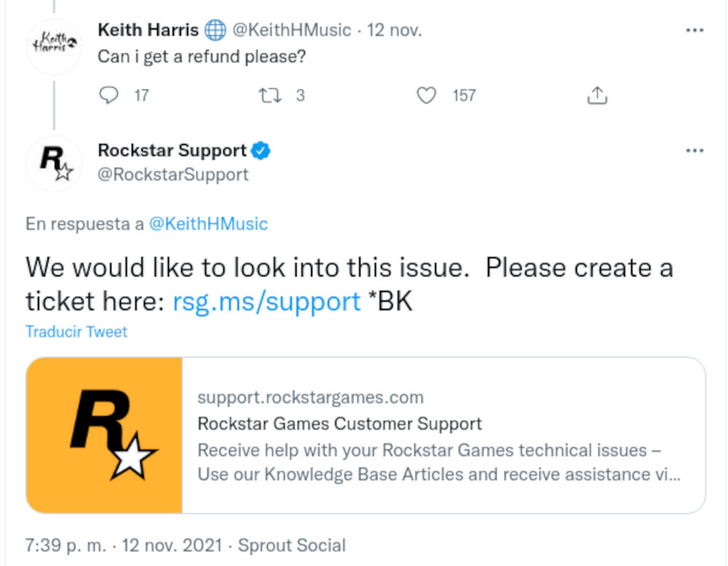This screenshot has height=566, width=728.
Task: Open the Rockstar Support profile avatar
Action: point(54,163)
